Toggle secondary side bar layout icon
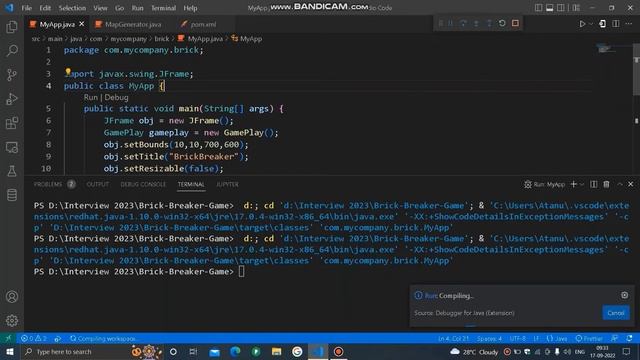 [x=561, y=8]
